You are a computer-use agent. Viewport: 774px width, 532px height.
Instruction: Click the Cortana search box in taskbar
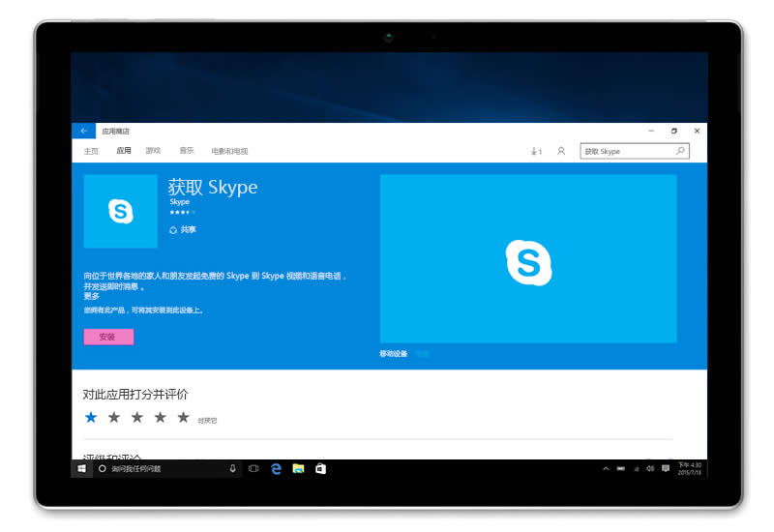tap(166, 468)
